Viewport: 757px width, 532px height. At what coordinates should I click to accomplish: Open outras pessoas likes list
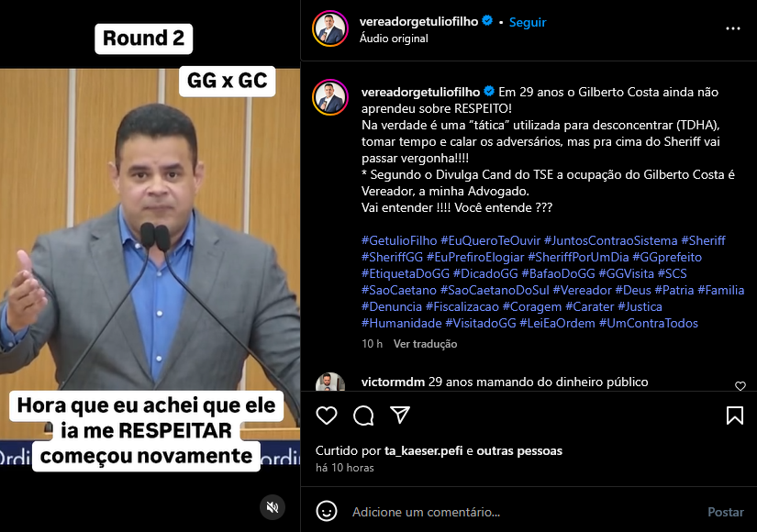pos(519,451)
